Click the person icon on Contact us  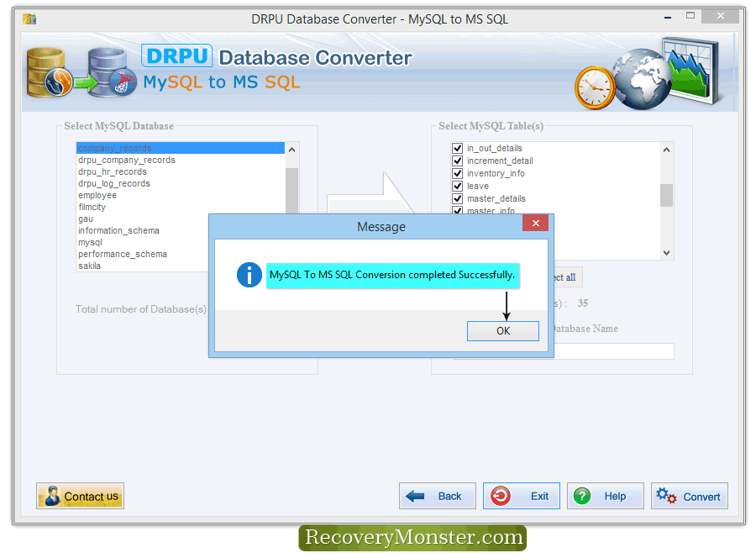coord(52,496)
